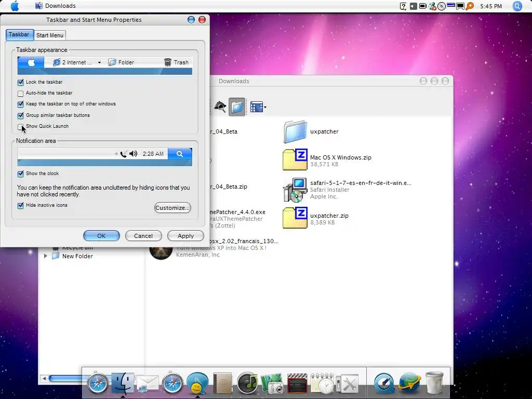Enable Auto-hide the taskbar
Image resolution: width=532 pixels, height=399 pixels.
pos(20,93)
